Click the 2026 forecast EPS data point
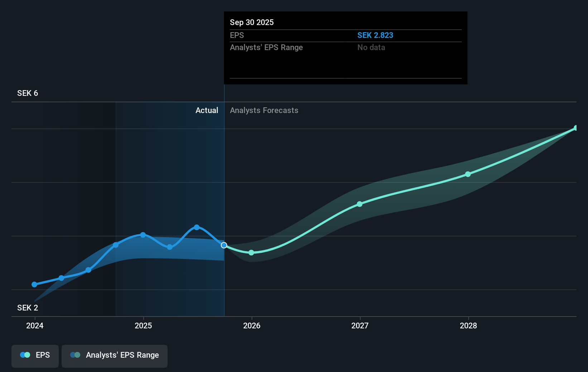Image resolution: width=588 pixels, height=372 pixels. [x=251, y=253]
